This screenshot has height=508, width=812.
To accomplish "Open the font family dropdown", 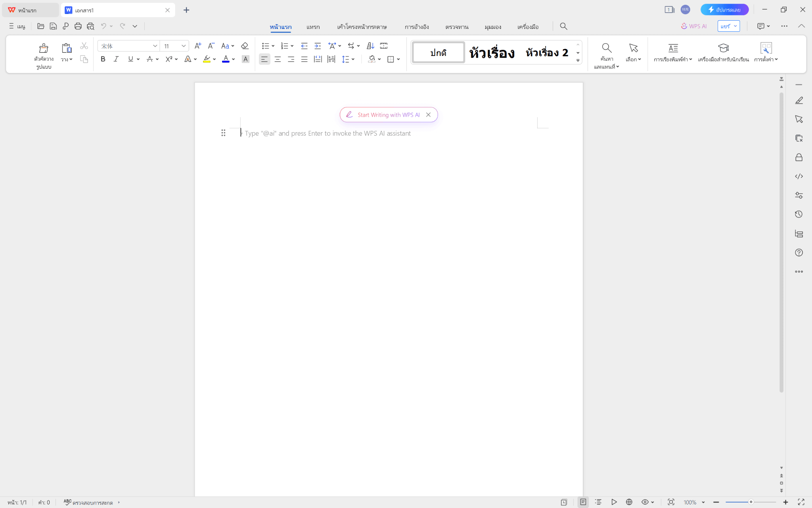I will click(155, 46).
